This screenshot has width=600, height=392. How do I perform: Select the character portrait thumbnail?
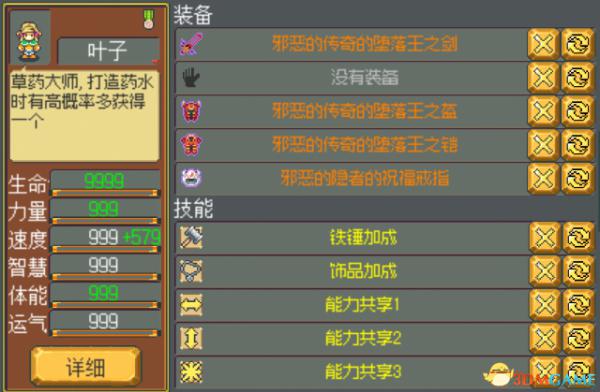[x=30, y=38]
